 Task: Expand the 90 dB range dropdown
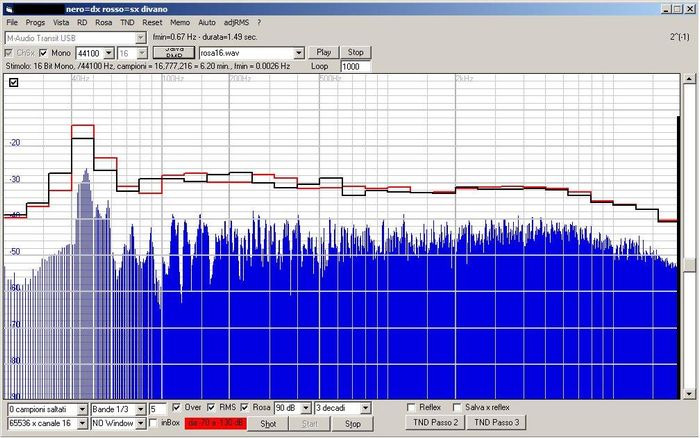click(306, 408)
